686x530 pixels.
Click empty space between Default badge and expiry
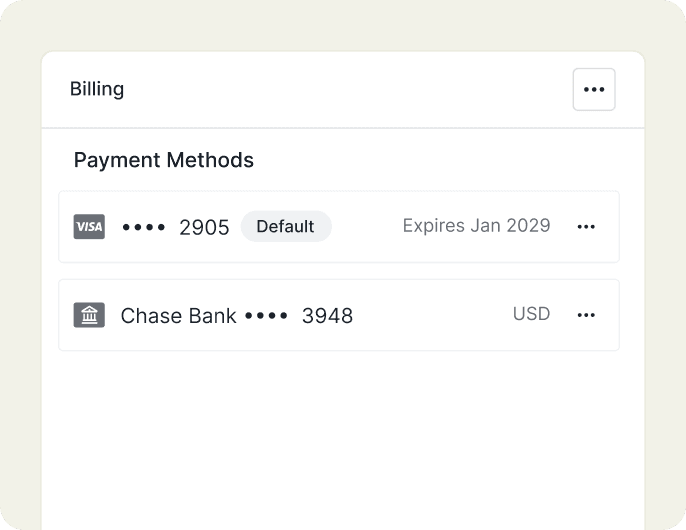pos(366,227)
